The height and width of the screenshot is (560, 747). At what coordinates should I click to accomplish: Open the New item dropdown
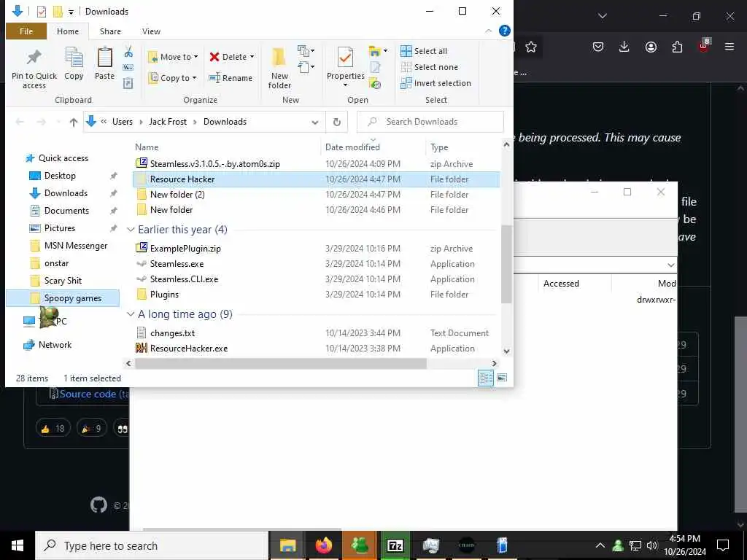click(x=306, y=50)
